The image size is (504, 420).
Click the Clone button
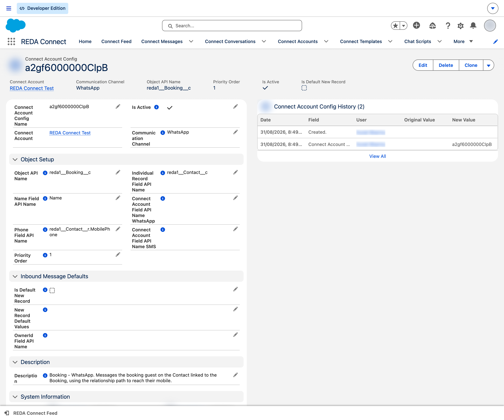[x=471, y=65]
